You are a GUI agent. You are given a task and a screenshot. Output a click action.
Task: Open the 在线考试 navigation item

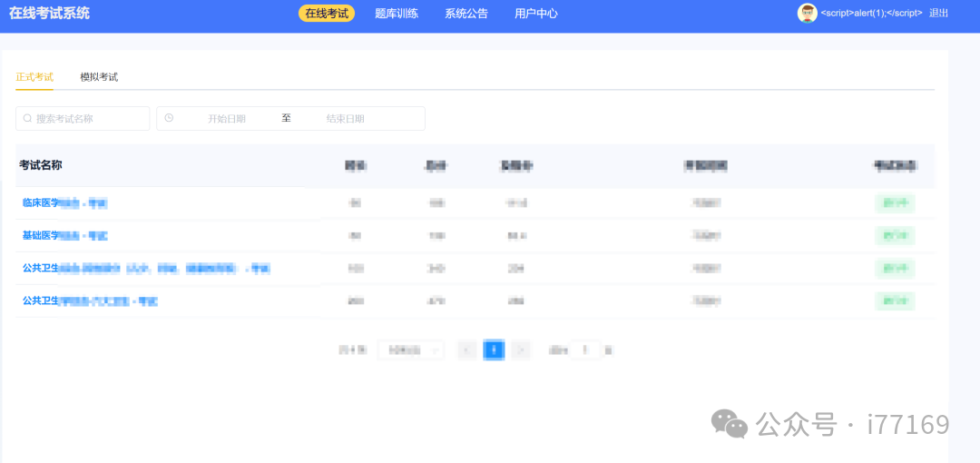tap(327, 13)
